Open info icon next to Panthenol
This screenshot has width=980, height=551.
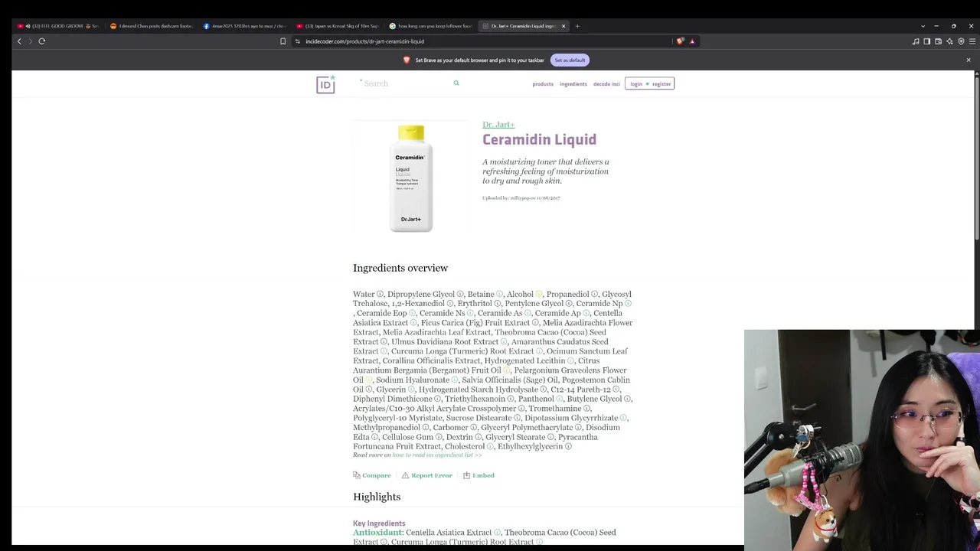pos(560,399)
